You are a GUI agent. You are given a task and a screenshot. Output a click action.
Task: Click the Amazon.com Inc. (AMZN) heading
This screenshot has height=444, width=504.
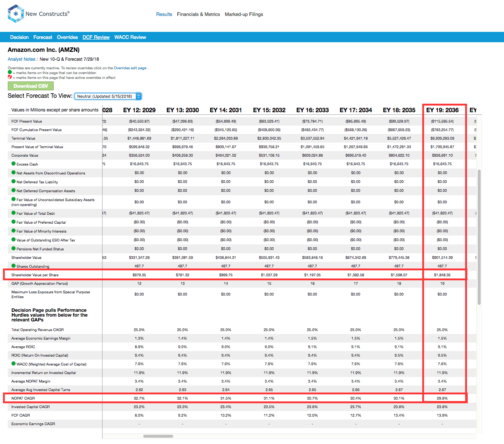point(44,50)
